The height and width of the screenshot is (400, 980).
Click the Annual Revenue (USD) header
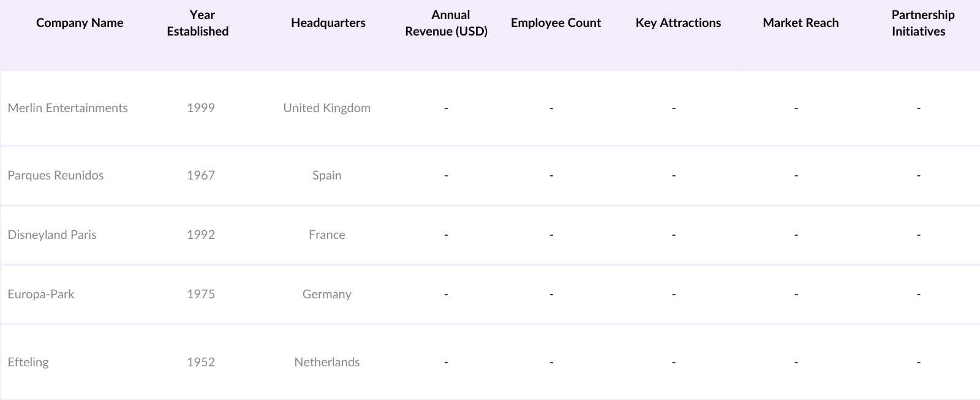447,23
